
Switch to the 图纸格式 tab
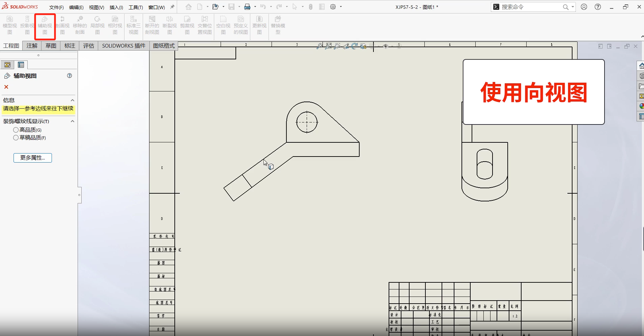(x=164, y=46)
